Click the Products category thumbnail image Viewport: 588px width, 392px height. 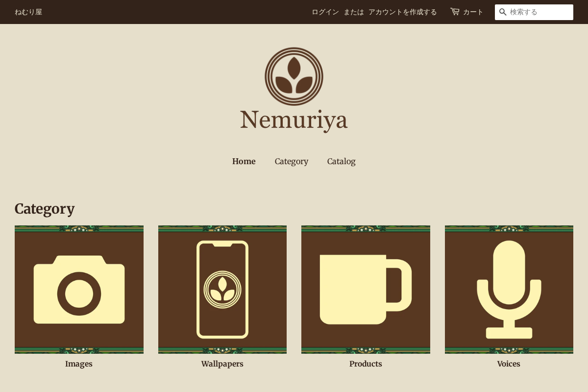[x=366, y=290]
